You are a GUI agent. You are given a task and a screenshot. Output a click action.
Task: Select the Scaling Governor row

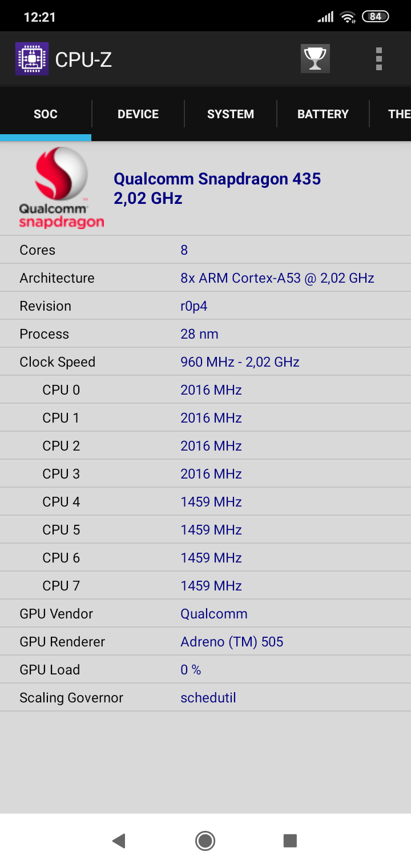(205, 698)
